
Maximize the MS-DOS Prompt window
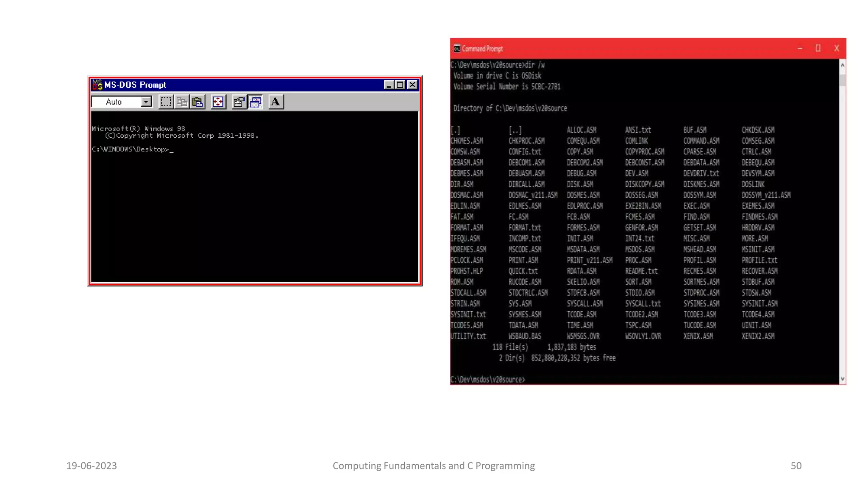point(400,85)
